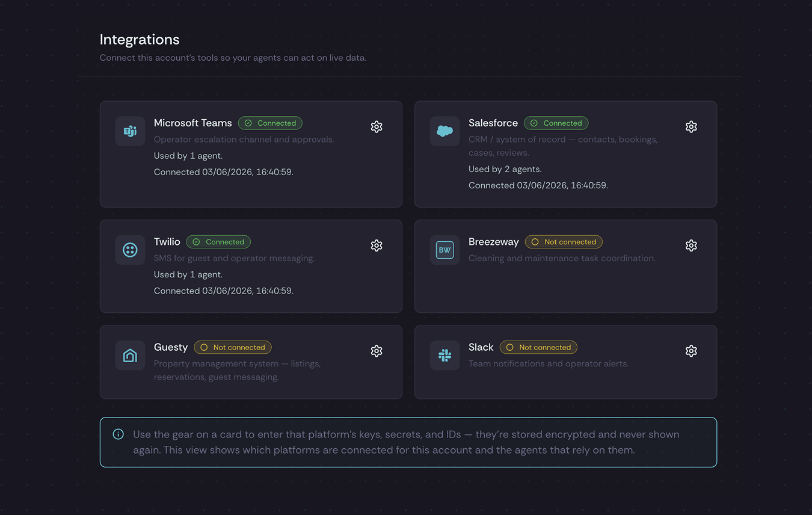Click 'Used by 1 agent' in Microsoft Teams card
This screenshot has width=812, height=515.
pyautogui.click(x=188, y=156)
